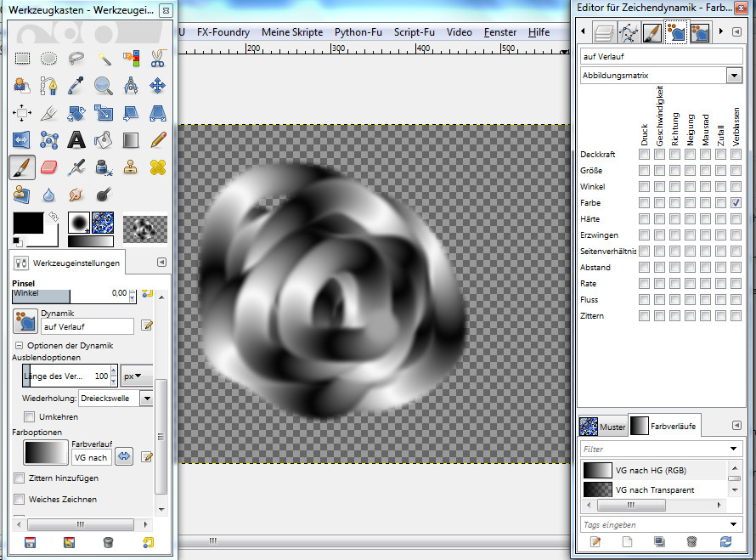Select the Blend gradient tool

coord(131,140)
